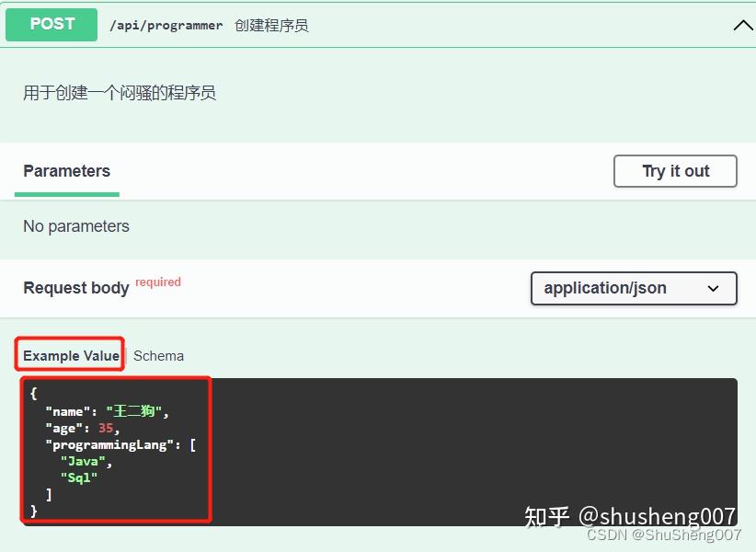Click the Parameters section heading
This screenshot has height=552, width=756.
[65, 170]
